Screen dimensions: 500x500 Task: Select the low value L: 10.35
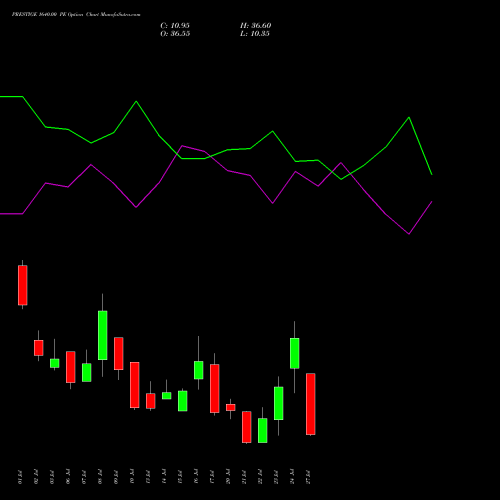tap(255, 34)
